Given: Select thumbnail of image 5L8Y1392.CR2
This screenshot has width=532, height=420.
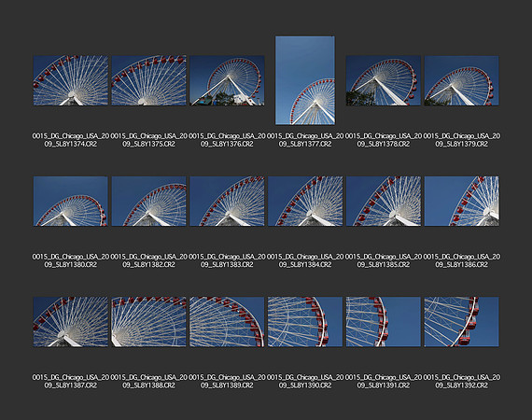Looking at the screenshot, I should tap(461, 322).
